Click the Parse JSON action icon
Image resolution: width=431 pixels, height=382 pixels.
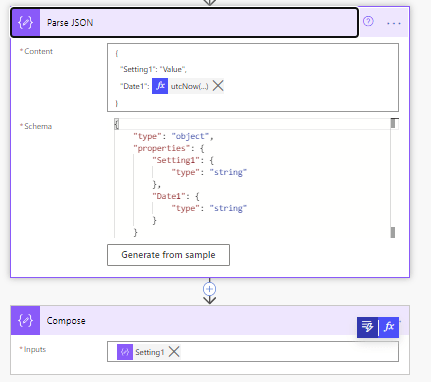26,22
